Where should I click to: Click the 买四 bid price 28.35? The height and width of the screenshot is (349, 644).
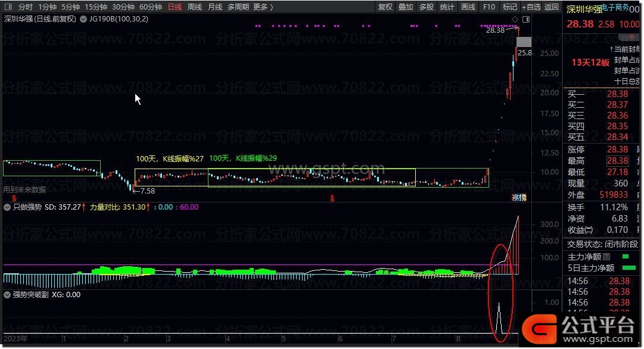click(x=618, y=126)
